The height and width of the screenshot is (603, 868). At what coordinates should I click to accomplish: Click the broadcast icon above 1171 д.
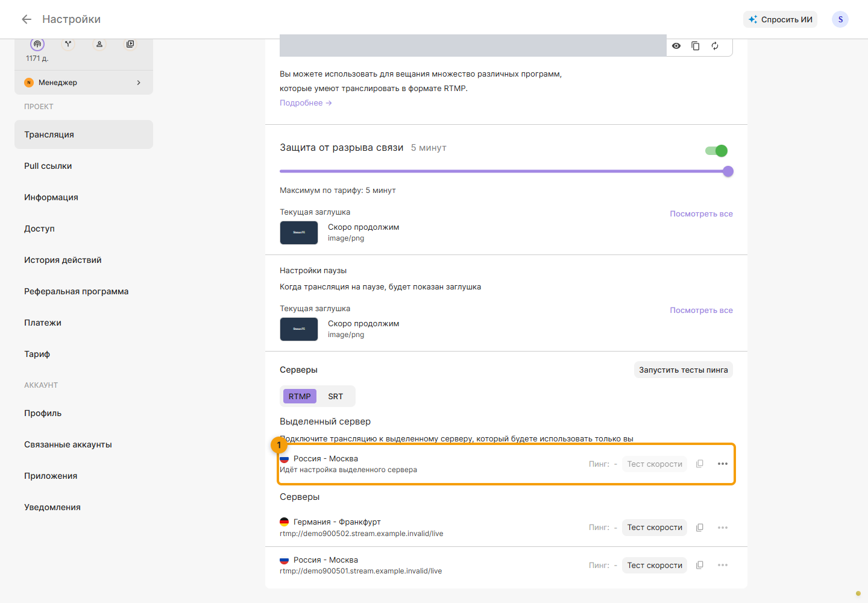point(37,44)
